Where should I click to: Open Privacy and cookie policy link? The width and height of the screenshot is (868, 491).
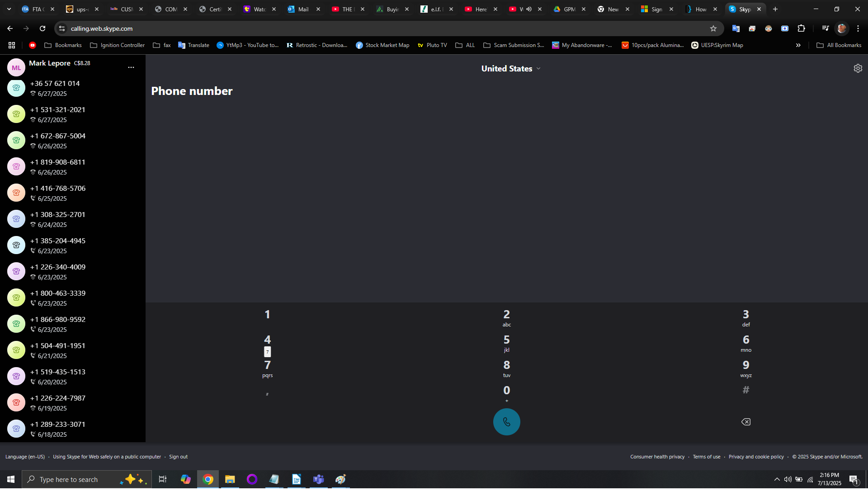click(756, 457)
